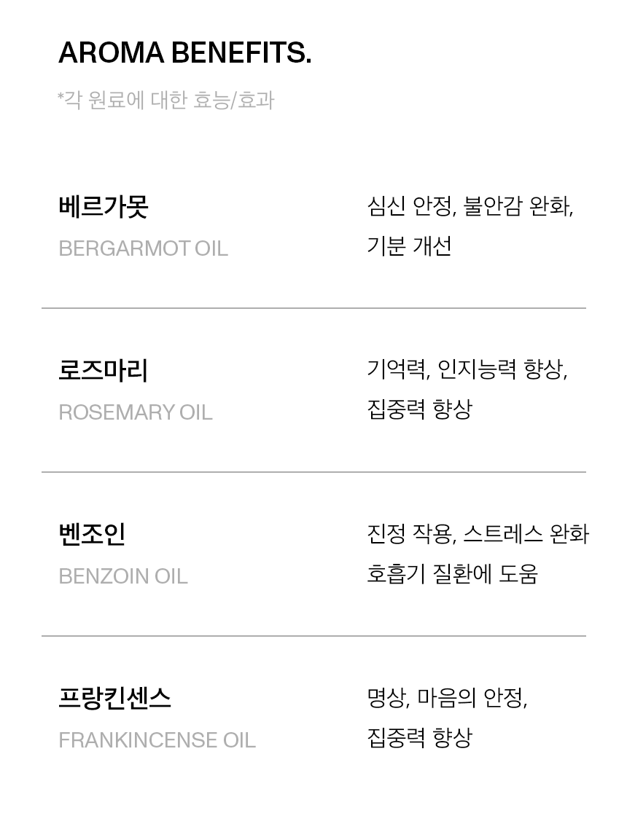The width and height of the screenshot is (627, 840).
Task: Select the 기분 개선 benefit text
Action: coord(409,246)
